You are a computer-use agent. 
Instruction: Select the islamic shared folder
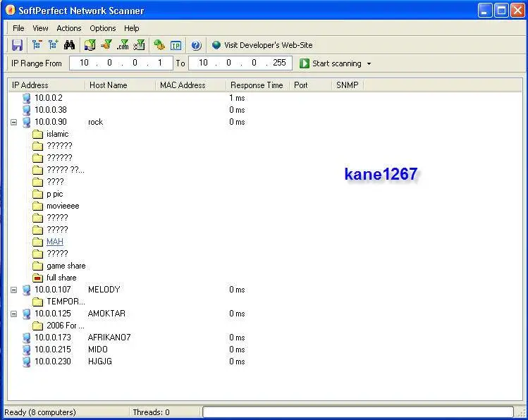(57, 134)
